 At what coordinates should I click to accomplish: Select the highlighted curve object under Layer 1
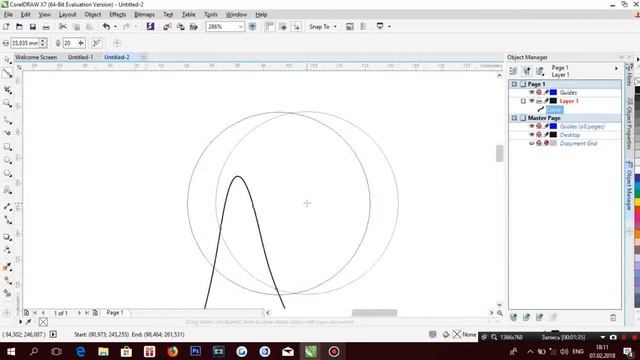(x=554, y=109)
